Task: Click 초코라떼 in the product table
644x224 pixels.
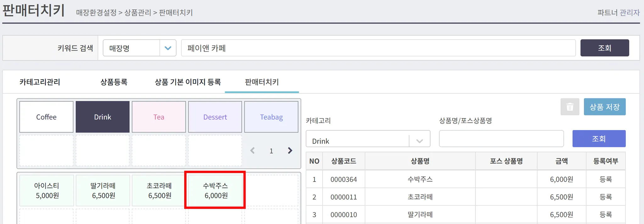Action: [x=420, y=197]
